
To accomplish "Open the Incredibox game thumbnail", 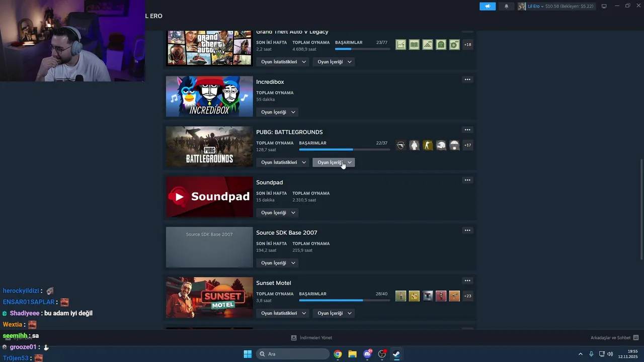I will pos(209,97).
